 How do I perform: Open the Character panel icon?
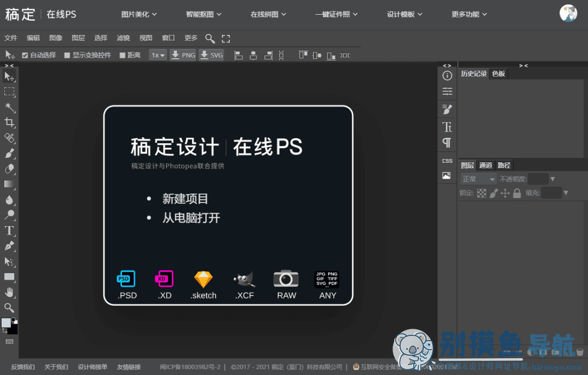[447, 127]
